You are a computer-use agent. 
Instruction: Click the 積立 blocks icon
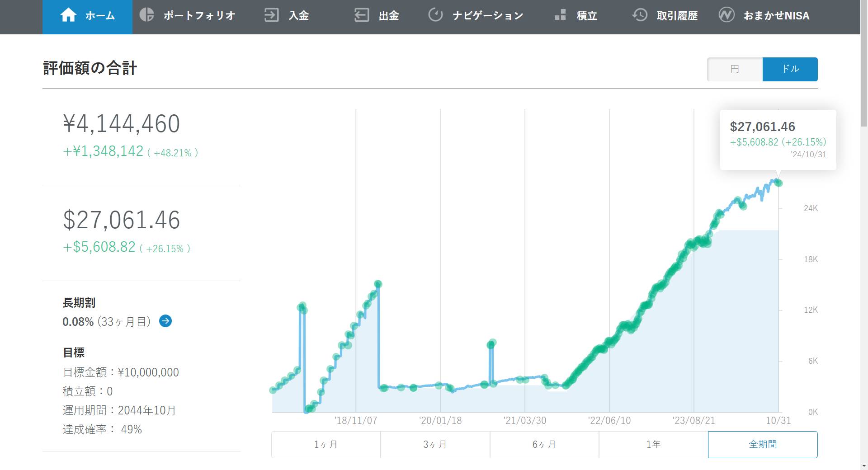[x=560, y=15]
